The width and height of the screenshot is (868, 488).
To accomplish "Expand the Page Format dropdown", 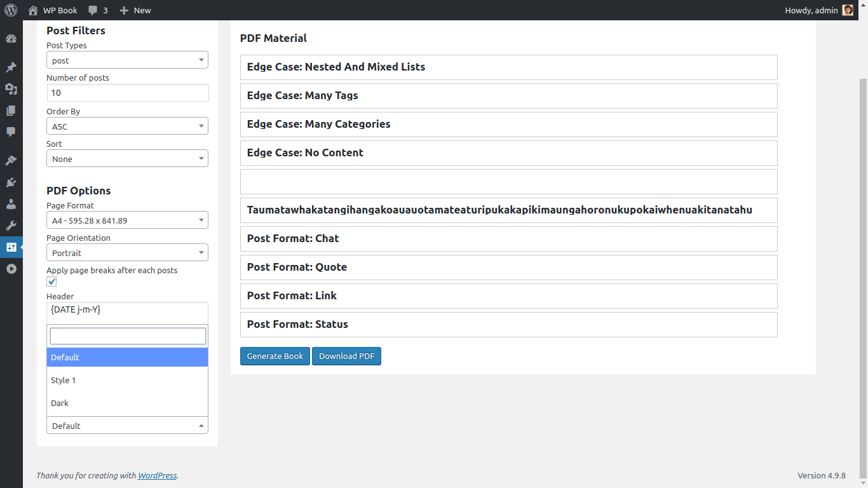I will point(127,220).
